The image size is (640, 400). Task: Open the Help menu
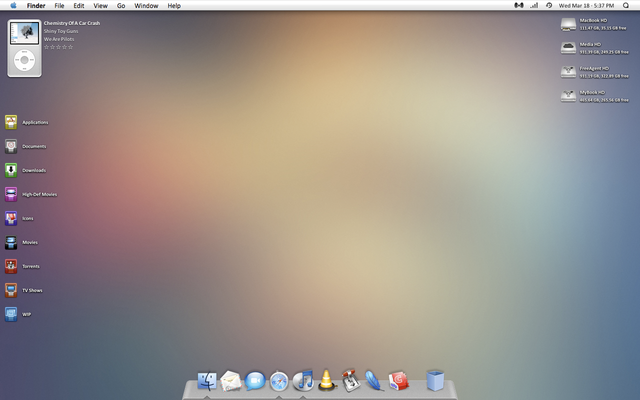coord(174,5)
